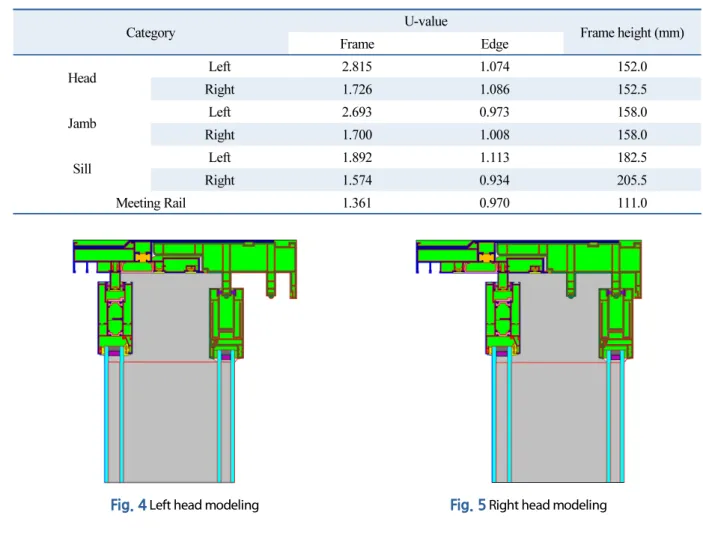This screenshot has width=703, height=536.
Task: Click edge value 1.086
Action: (495, 89)
